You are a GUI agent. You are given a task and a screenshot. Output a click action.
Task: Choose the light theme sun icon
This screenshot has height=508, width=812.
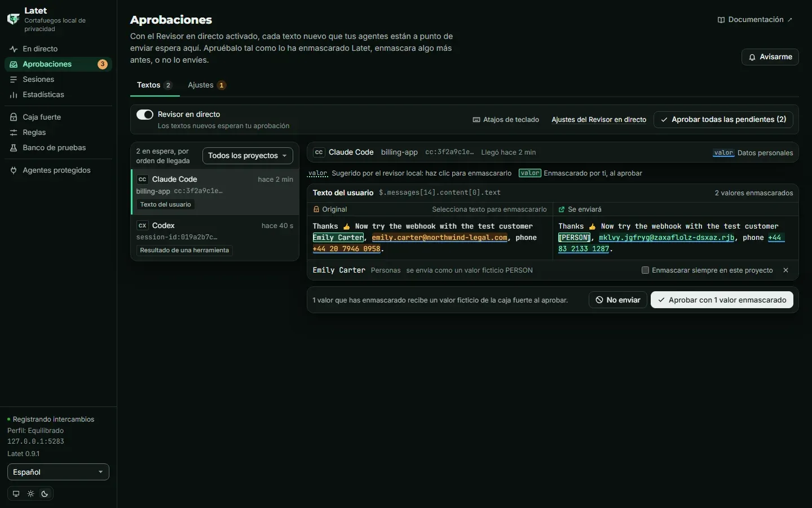pos(30,494)
